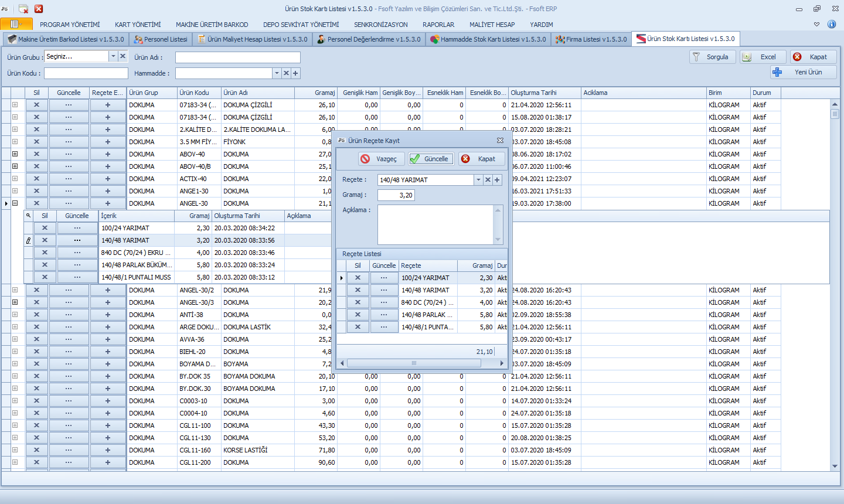
Task: Export the list with the Excel button
Action: (762, 57)
